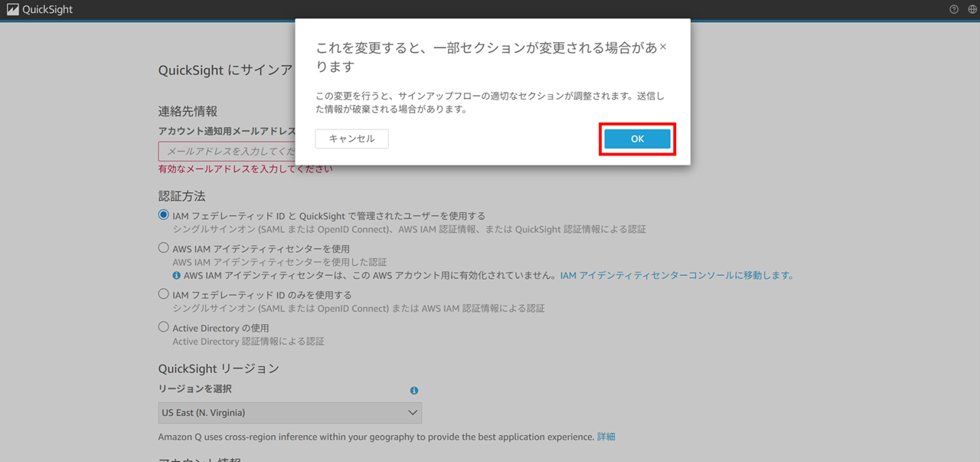Click the QuickSight product name in header

47,10
